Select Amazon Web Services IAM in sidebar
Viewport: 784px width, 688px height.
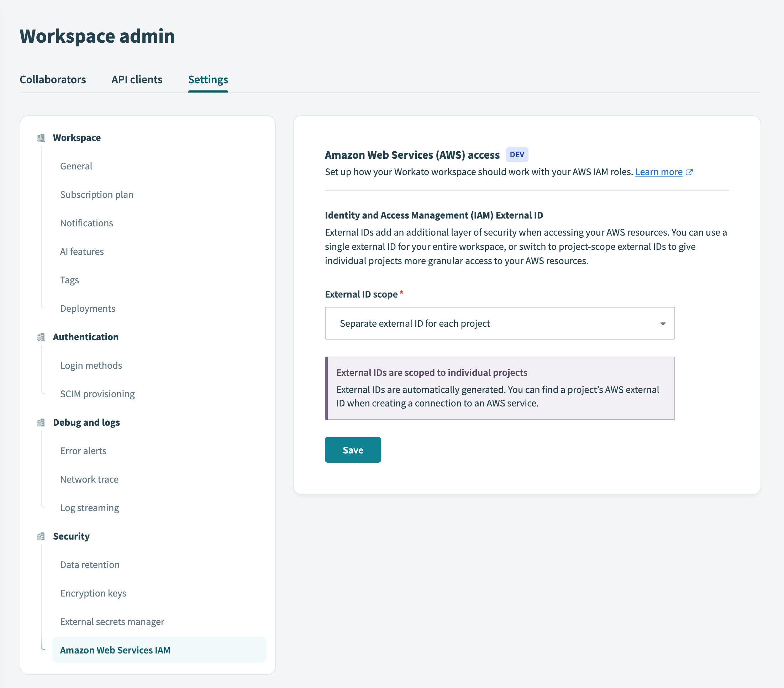click(x=115, y=650)
